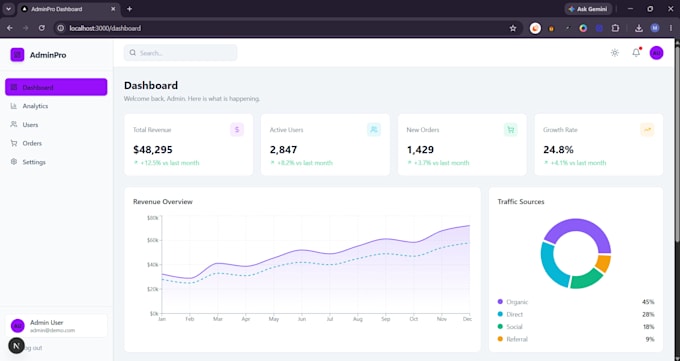Click the AdminPro purple logo icon

[x=17, y=55]
